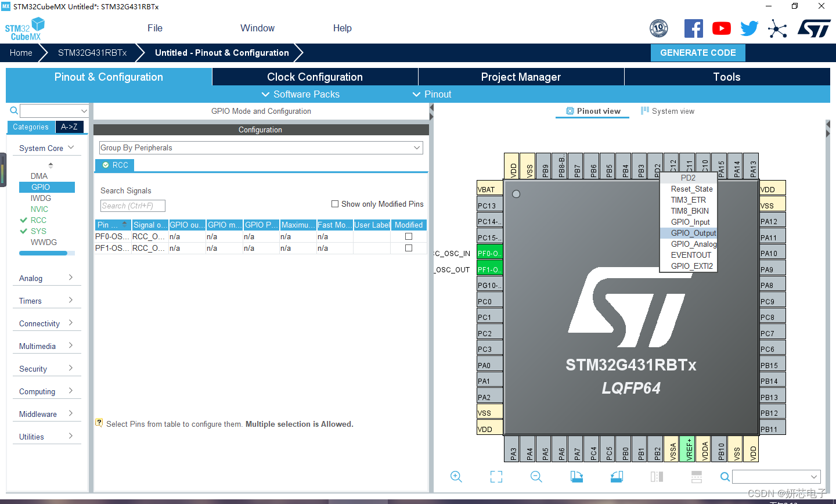Open the Window menu

click(257, 28)
